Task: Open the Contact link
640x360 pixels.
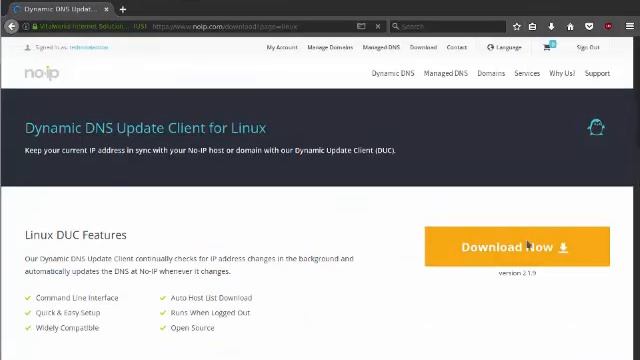Action: 456,47
